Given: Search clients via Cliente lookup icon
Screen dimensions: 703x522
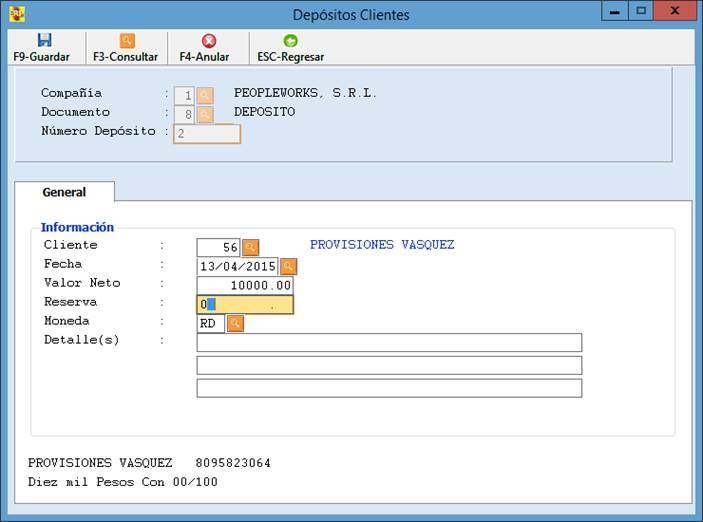Looking at the screenshot, I should point(251,247).
